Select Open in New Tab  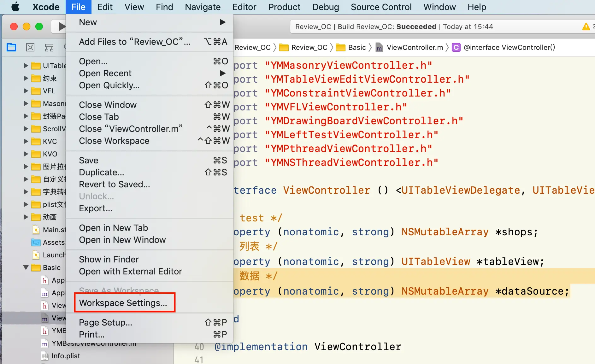(150, 228)
